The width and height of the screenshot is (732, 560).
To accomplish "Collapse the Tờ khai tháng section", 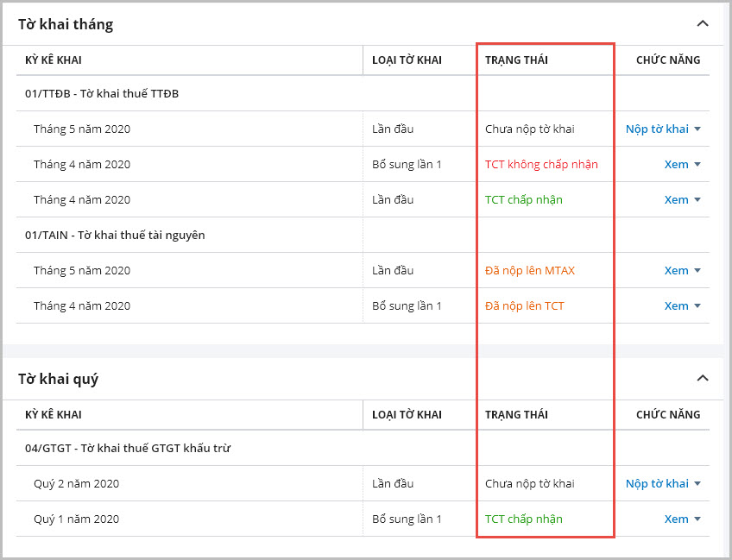I will [x=702, y=23].
